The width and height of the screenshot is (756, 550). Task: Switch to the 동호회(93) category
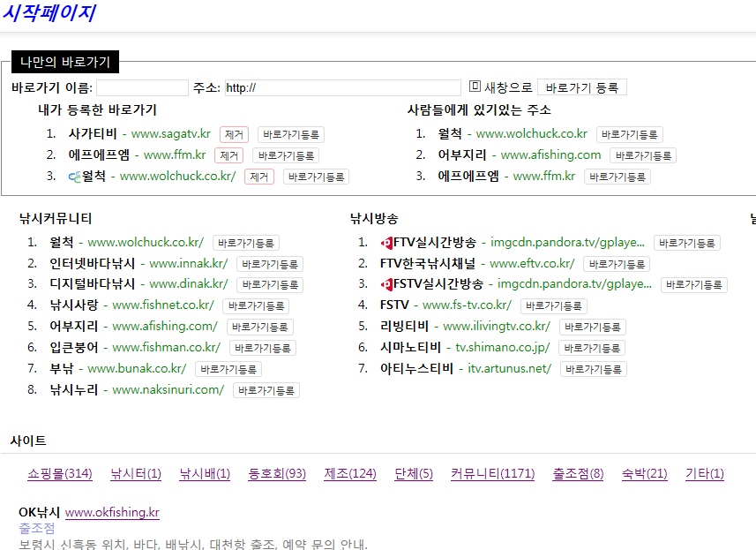point(277,474)
